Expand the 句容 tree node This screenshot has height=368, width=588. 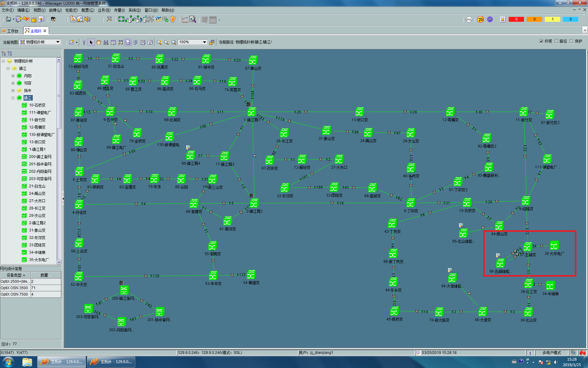13,83
